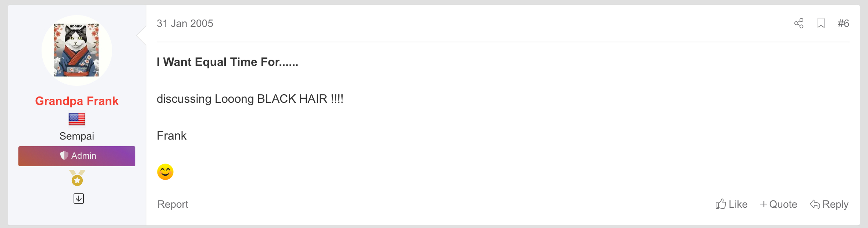The width and height of the screenshot is (868, 228).
Task: Click the Sempai user title
Action: (77, 136)
